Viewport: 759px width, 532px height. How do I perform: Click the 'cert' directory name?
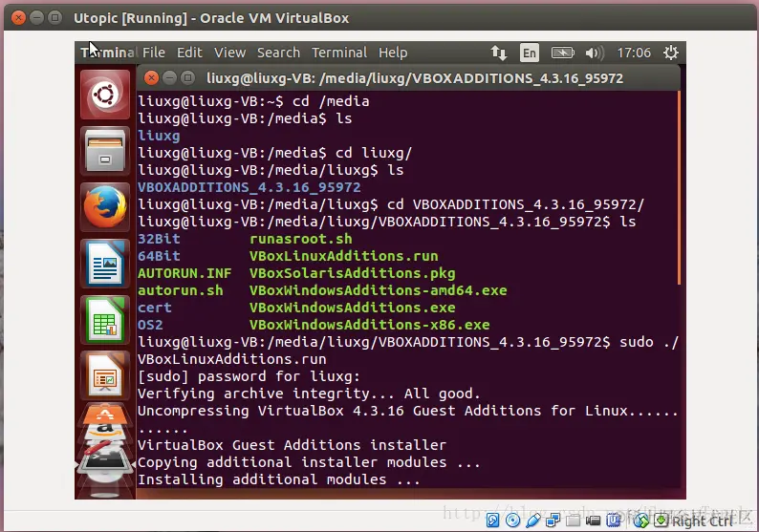point(155,308)
